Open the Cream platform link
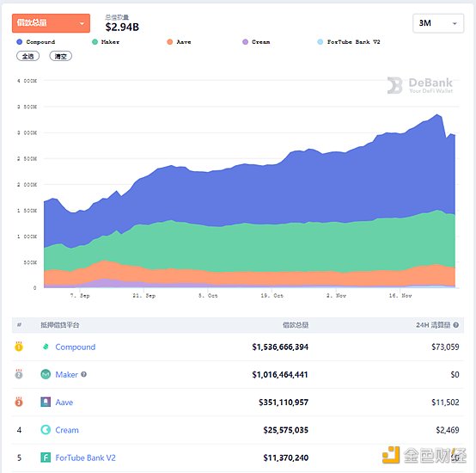The width and height of the screenshot is (476, 473). [x=67, y=430]
